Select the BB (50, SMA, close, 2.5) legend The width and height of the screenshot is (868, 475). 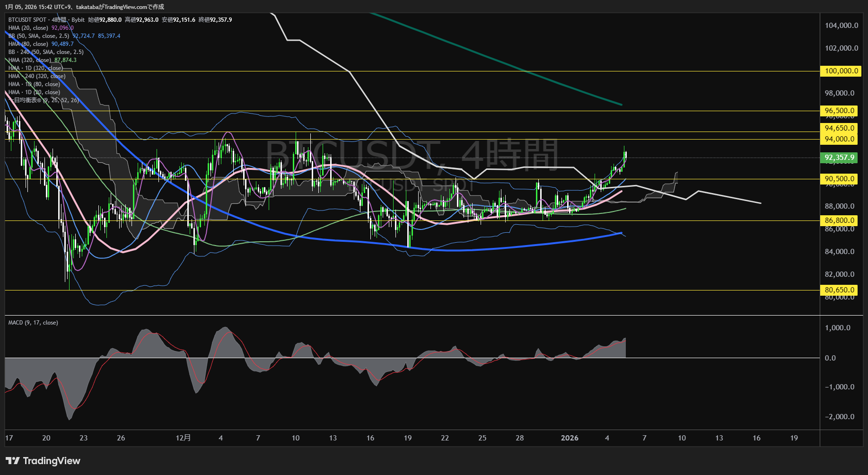[x=39, y=36]
